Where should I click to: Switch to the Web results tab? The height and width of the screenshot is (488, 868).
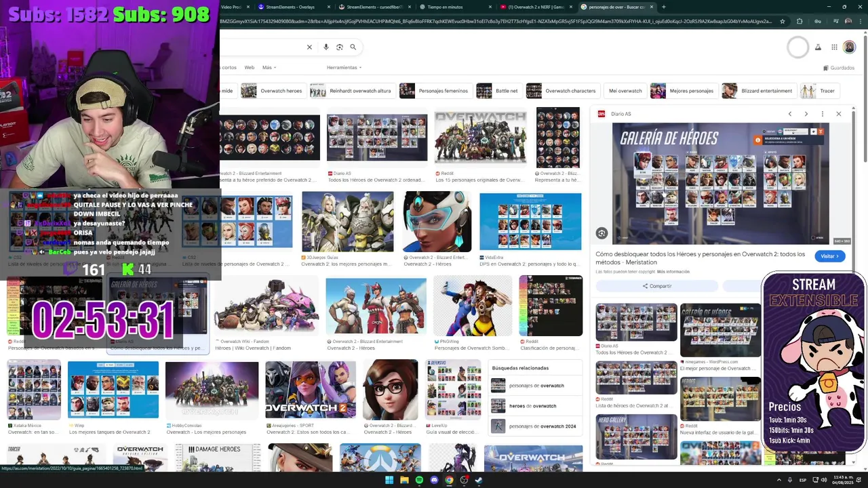(250, 67)
